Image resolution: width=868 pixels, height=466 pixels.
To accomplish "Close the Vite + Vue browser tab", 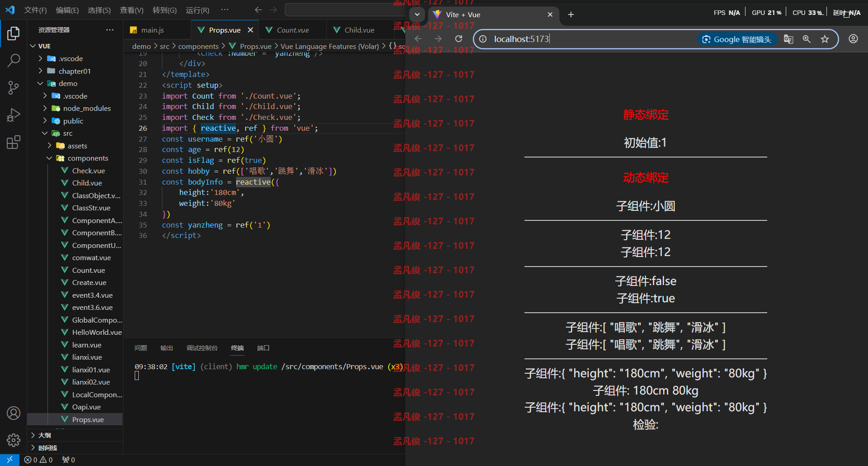I will 550,14.
